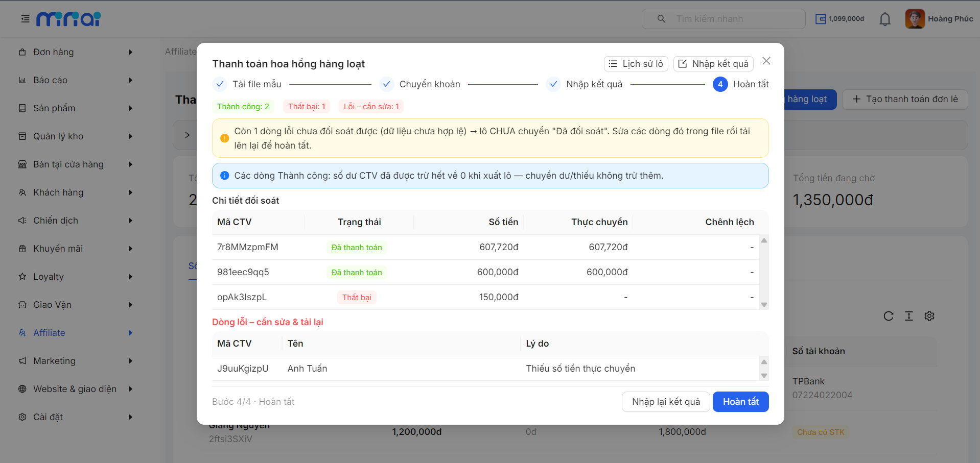Click the Affiliate sidebar icon

pyautogui.click(x=22, y=333)
